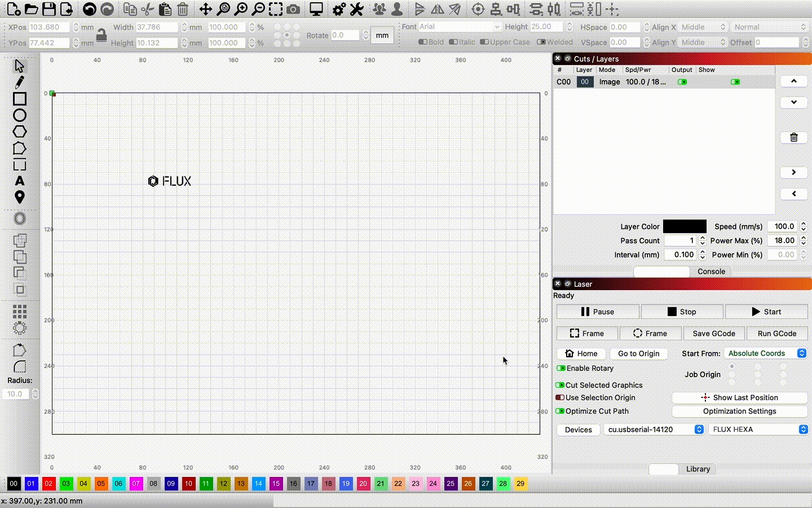Choose the Position Laser marker tool

click(x=20, y=197)
